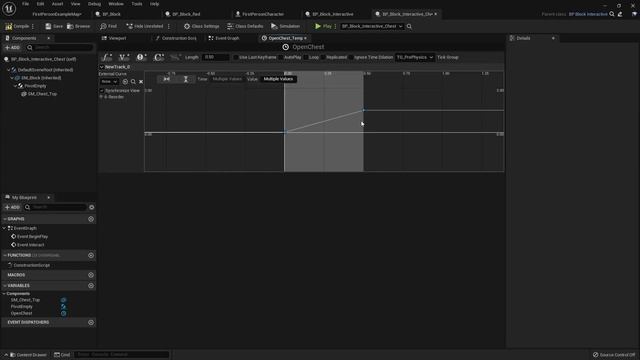Zoom to fit horizontal in curve editor

click(x=167, y=79)
